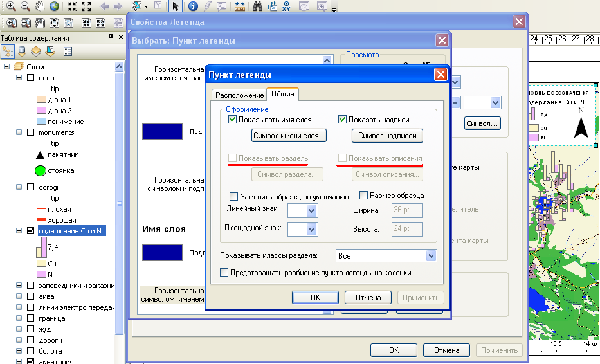Collapse the dorogi layer tree
Image resolution: width=600 pixels, height=364 pixels.
point(19,187)
